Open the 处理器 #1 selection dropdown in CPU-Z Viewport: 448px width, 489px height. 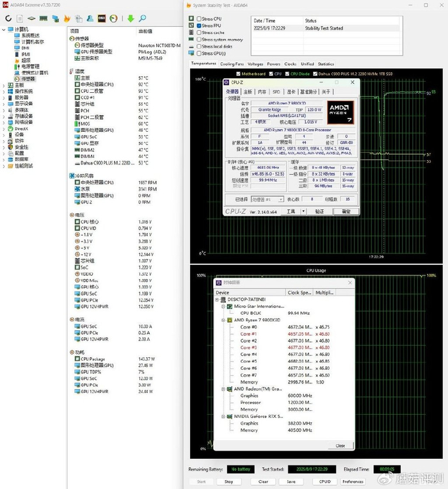click(x=267, y=199)
